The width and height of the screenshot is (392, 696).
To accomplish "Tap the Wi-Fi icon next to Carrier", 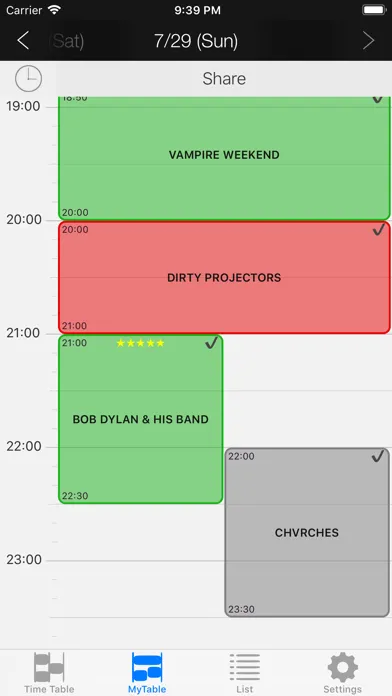I will coord(55,10).
